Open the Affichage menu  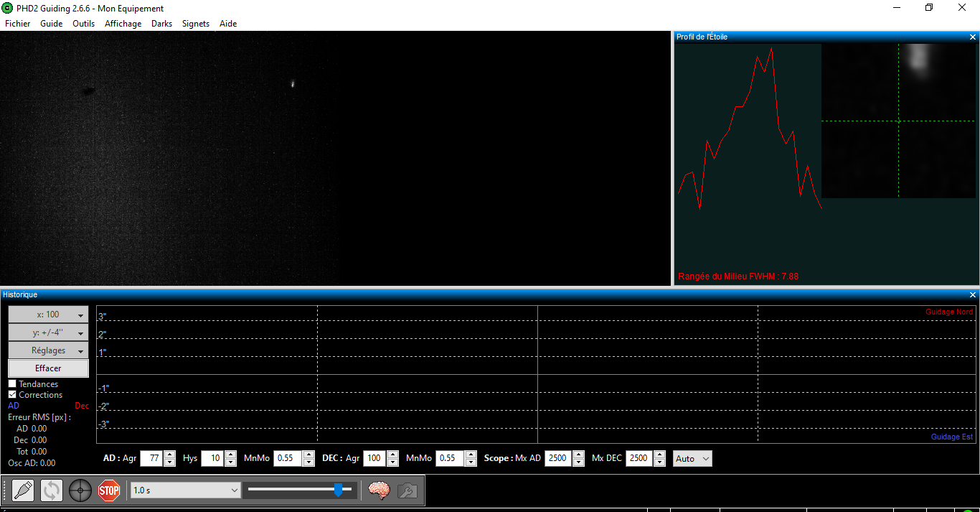[x=123, y=24]
